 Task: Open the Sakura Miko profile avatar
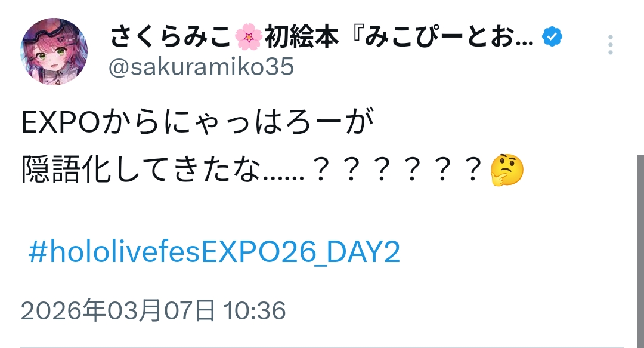(x=54, y=51)
